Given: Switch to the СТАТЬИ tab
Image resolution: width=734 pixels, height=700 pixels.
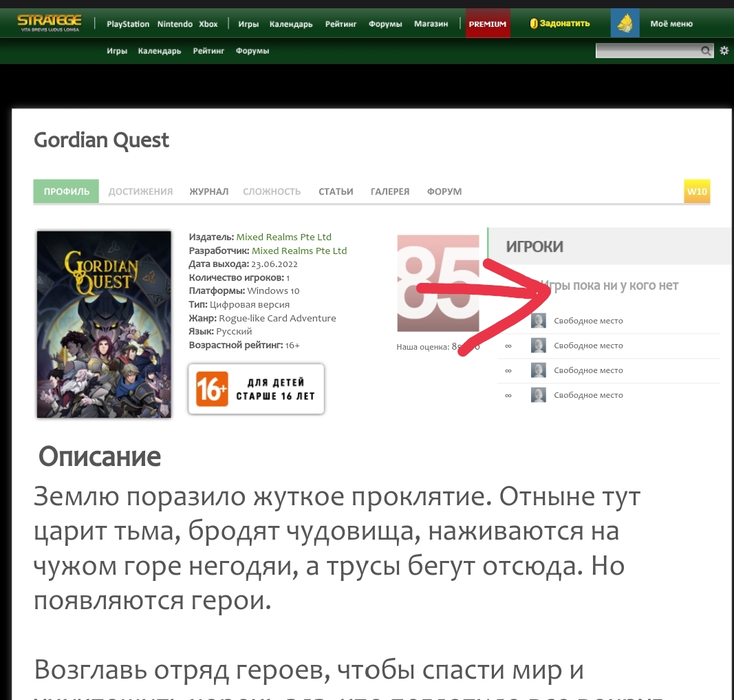Looking at the screenshot, I should (336, 191).
